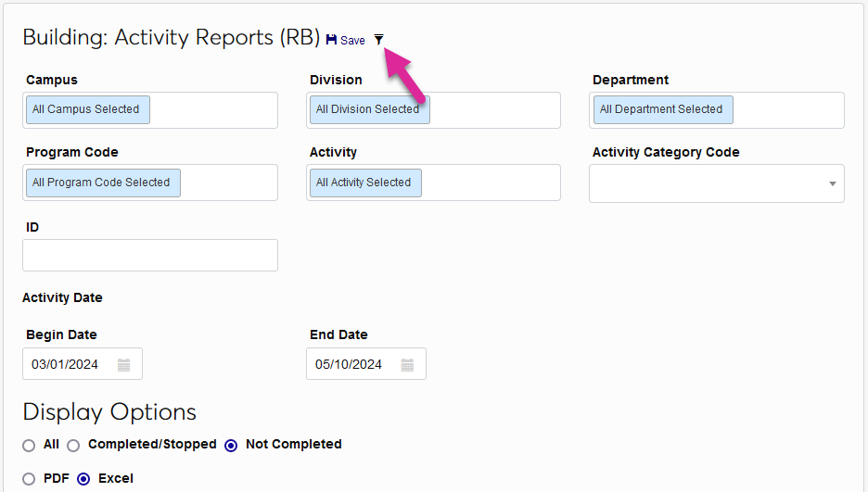The image size is (868, 492).
Task: Click Building: Activity Reports (RB) heading
Action: [x=171, y=38]
